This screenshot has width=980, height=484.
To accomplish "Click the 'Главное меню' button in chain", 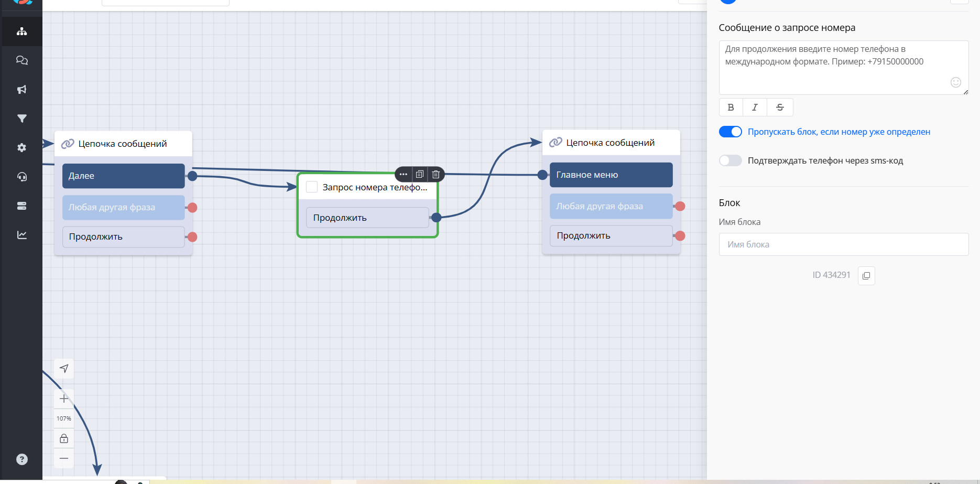I will pos(611,175).
